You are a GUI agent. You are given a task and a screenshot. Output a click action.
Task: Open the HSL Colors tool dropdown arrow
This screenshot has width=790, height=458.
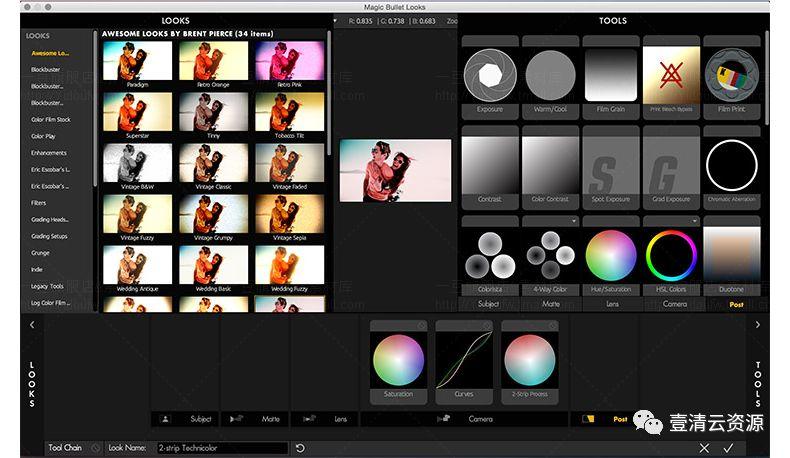[x=695, y=221]
